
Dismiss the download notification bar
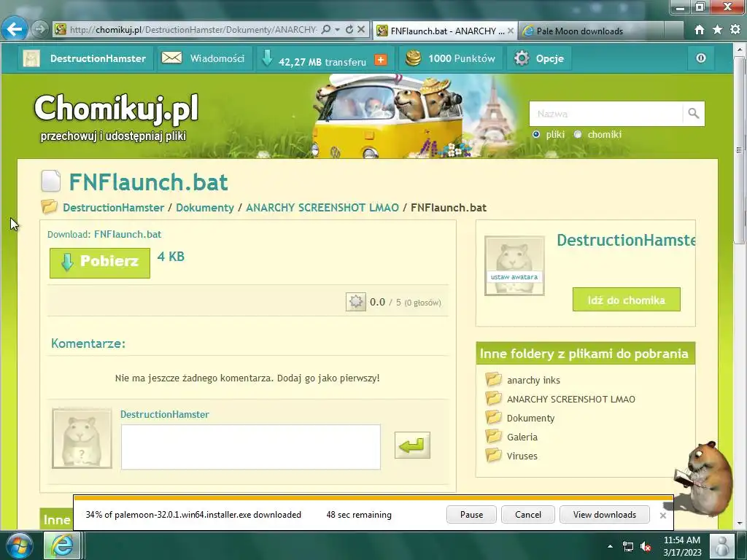coord(662,516)
